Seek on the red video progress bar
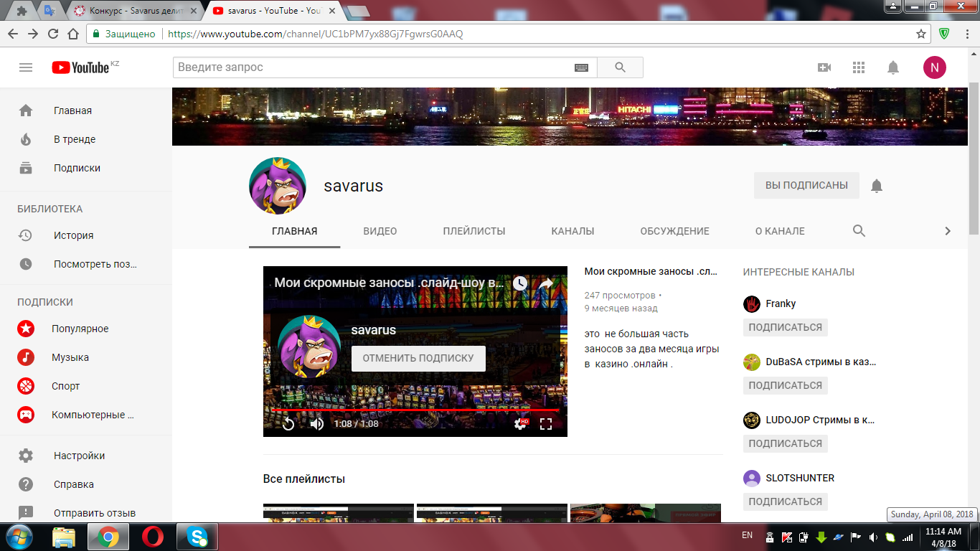 415,410
